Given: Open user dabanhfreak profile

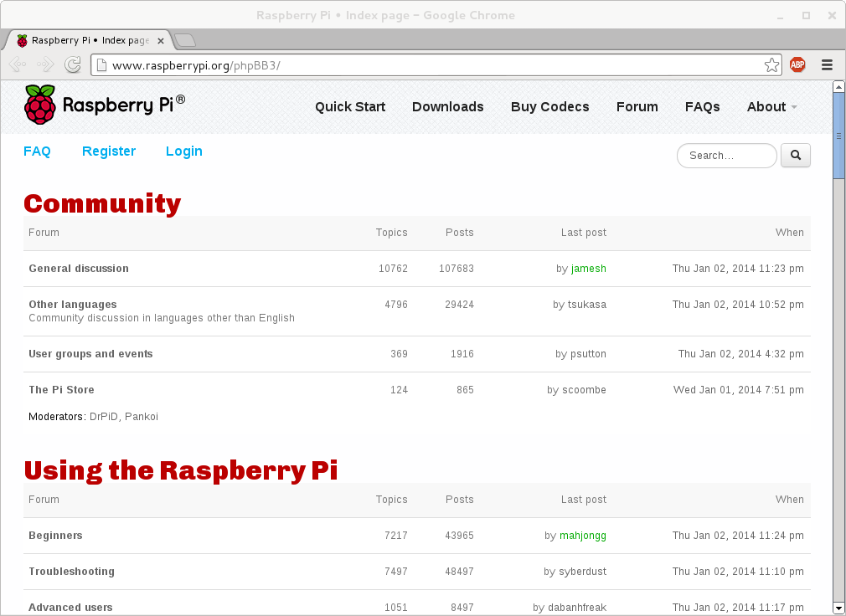Looking at the screenshot, I should click(x=577, y=608).
